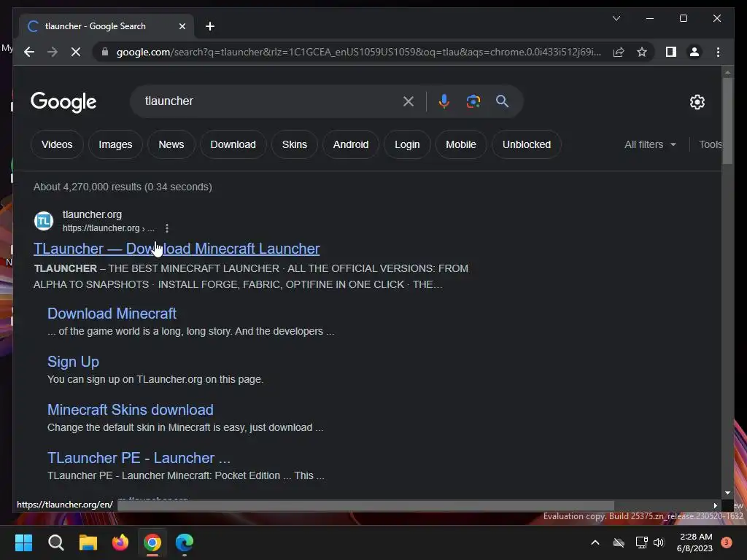The image size is (747, 560).
Task: Click the browser forward arrow
Action: coord(53,52)
